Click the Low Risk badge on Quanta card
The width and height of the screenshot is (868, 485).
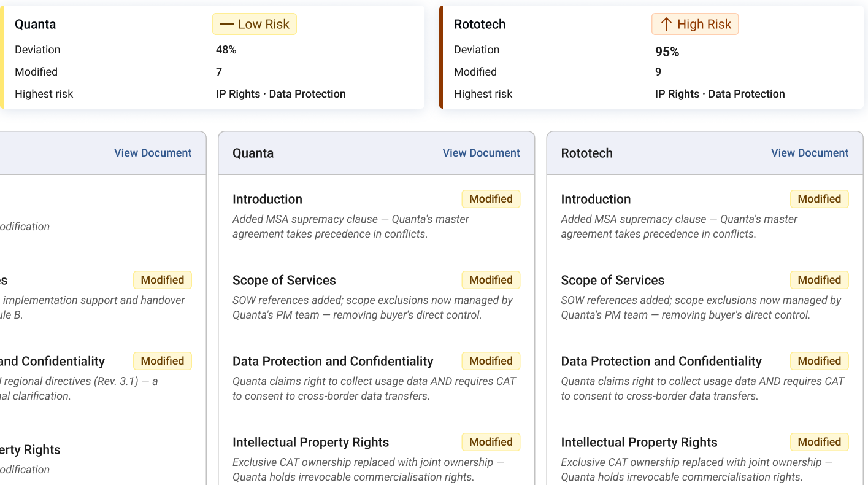point(255,24)
